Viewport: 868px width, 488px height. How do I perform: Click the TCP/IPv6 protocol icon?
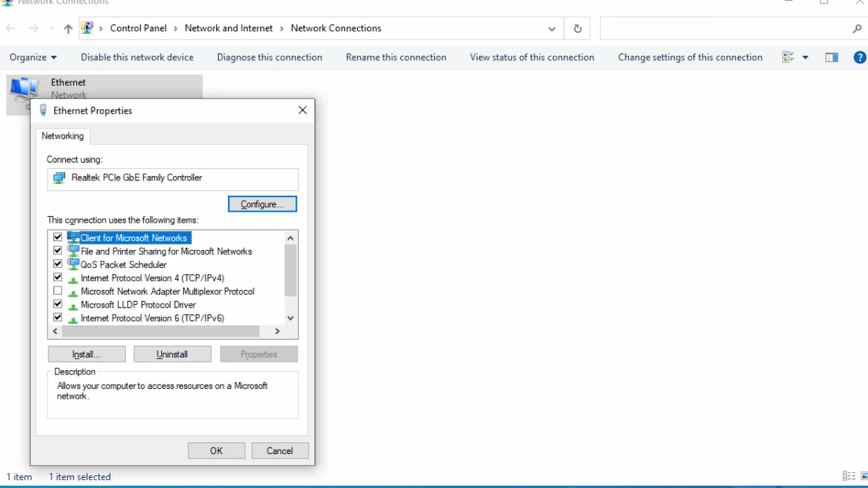pos(73,320)
